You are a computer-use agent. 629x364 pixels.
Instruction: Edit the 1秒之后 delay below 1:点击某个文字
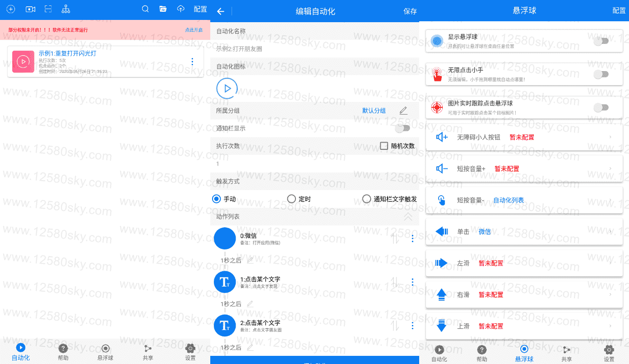[250, 304]
